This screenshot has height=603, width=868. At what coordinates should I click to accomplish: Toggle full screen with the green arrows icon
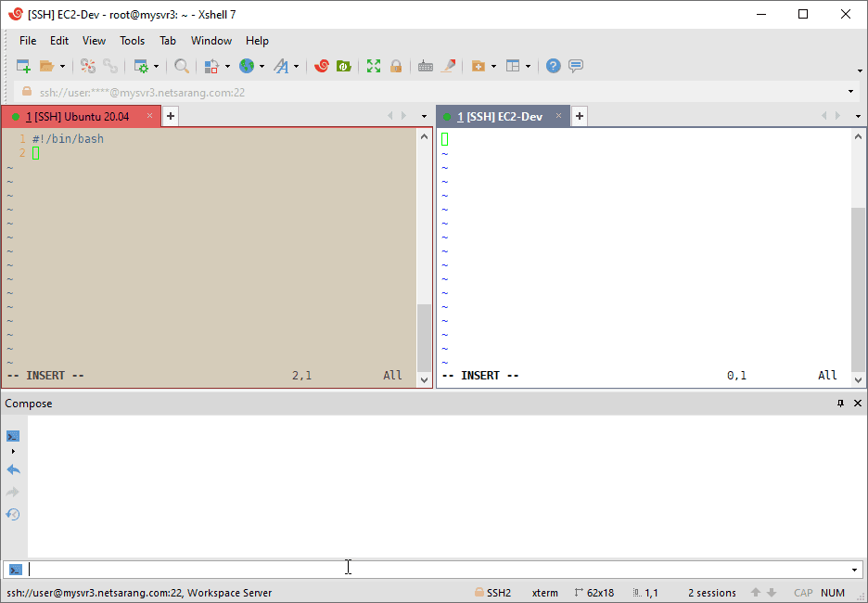click(x=374, y=67)
